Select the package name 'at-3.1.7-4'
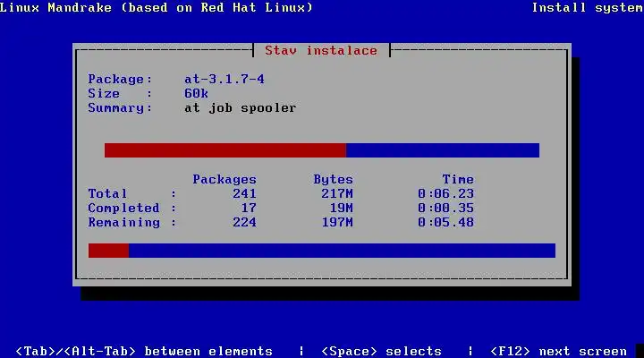 point(225,79)
